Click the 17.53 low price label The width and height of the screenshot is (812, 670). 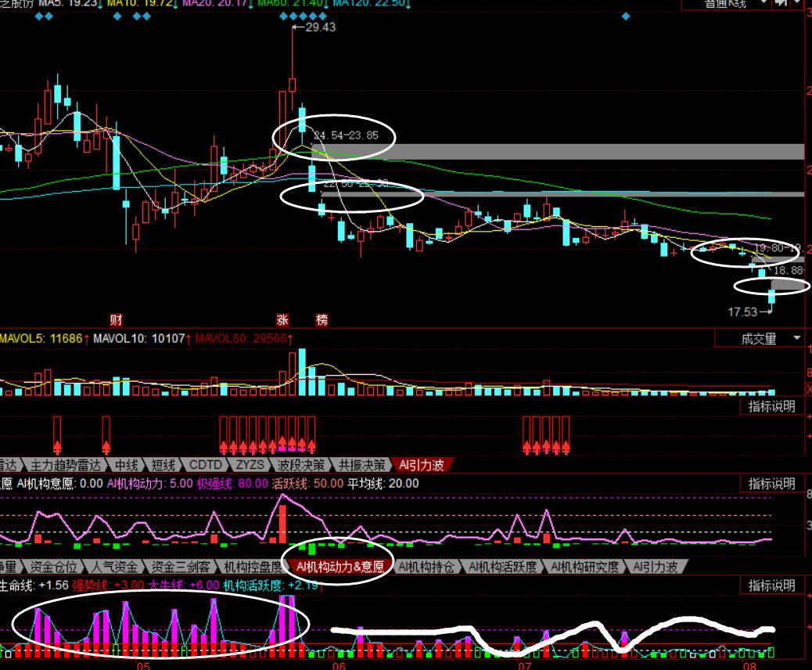[743, 312]
